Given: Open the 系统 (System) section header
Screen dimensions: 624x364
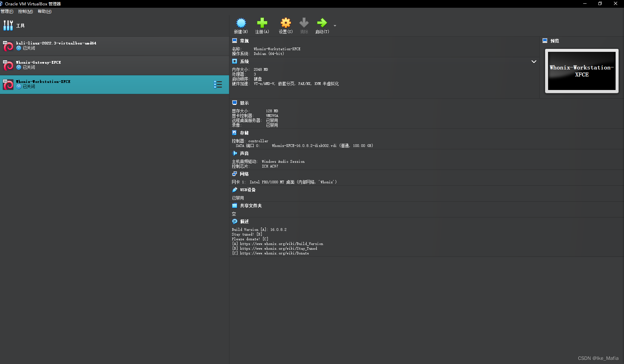Looking at the screenshot, I should pos(244,61).
